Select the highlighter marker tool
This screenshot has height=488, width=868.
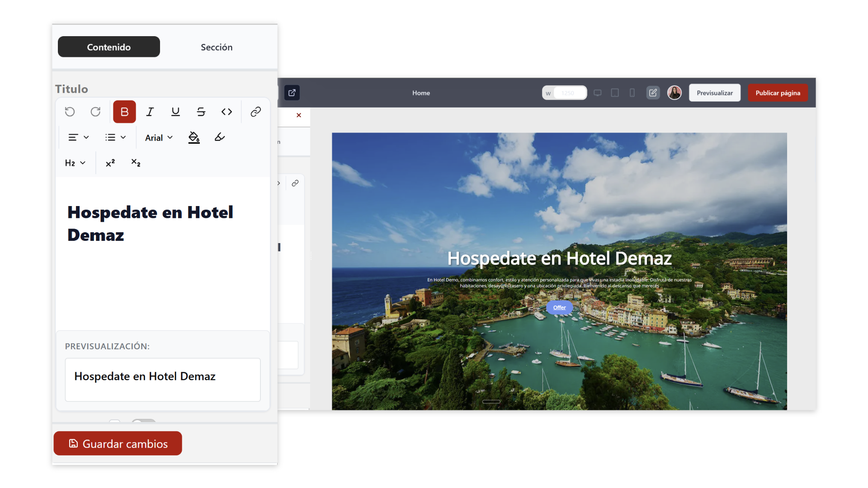(220, 137)
